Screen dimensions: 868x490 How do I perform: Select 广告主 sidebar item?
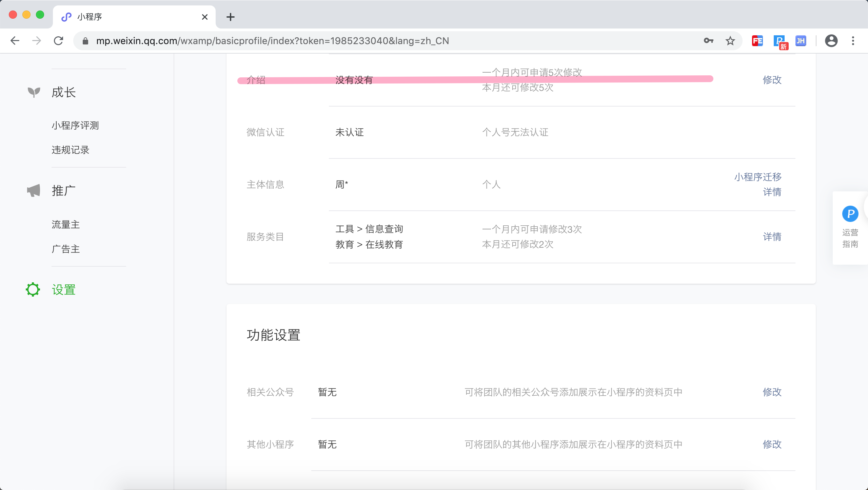click(66, 249)
